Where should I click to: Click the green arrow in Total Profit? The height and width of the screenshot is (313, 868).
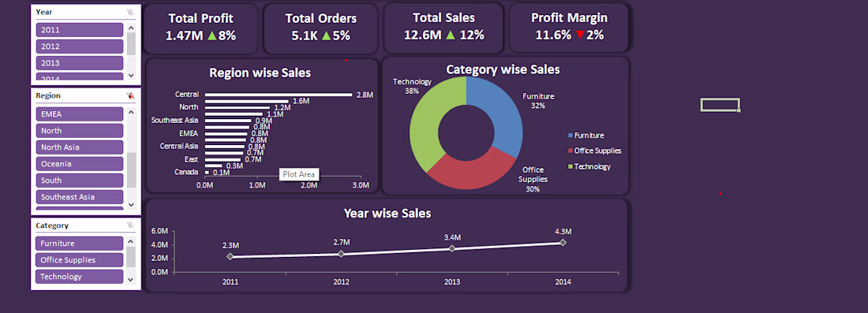tap(212, 36)
